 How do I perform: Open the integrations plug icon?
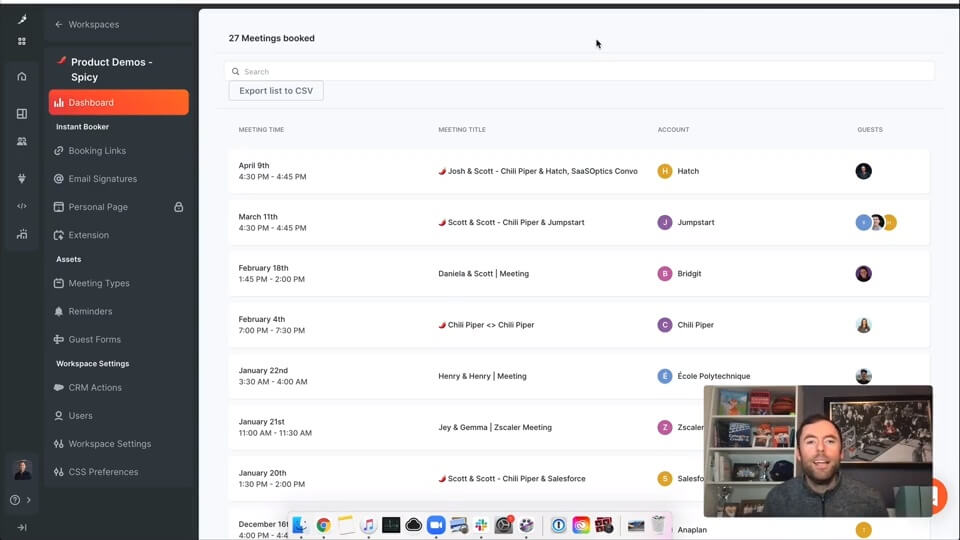pyautogui.click(x=22, y=178)
